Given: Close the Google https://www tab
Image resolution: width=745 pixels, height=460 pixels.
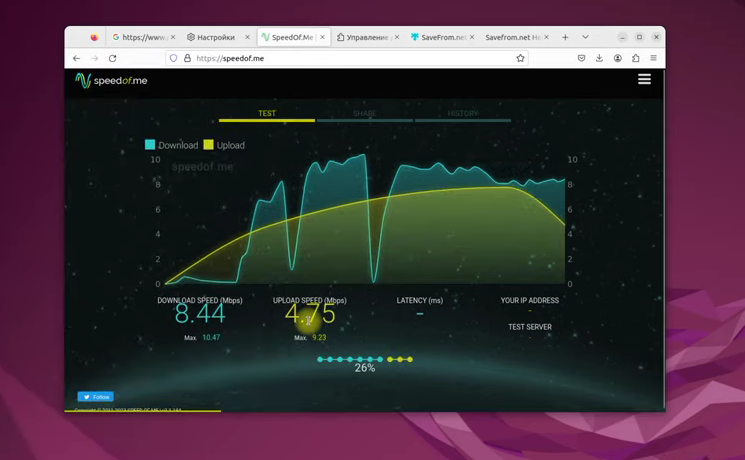Looking at the screenshot, I should (172, 37).
